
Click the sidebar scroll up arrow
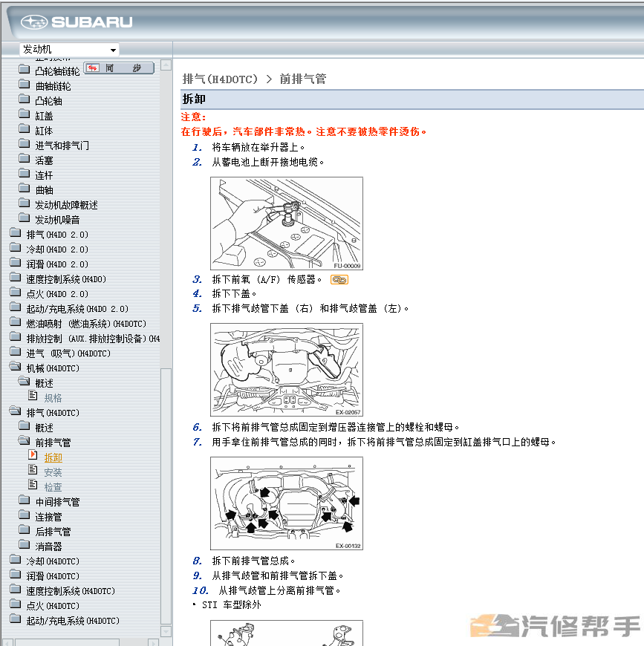pyautogui.click(x=166, y=65)
